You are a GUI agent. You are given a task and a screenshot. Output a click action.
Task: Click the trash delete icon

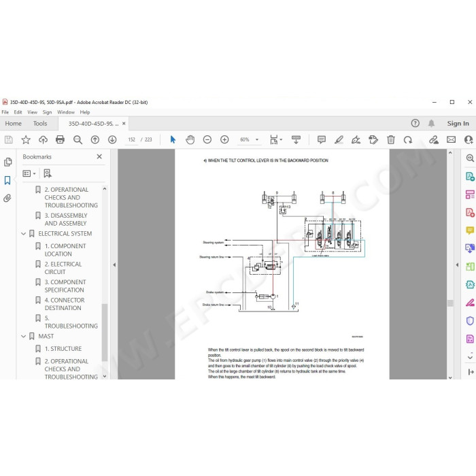coord(391,139)
